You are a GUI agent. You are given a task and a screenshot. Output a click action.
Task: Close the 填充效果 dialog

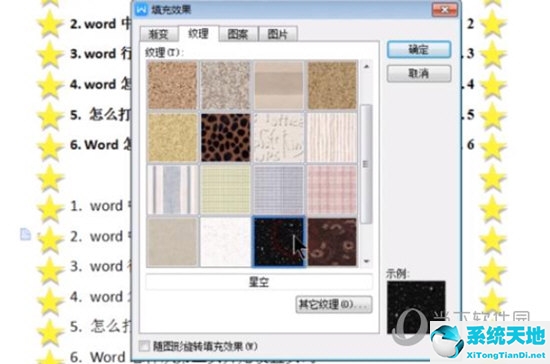click(x=445, y=9)
